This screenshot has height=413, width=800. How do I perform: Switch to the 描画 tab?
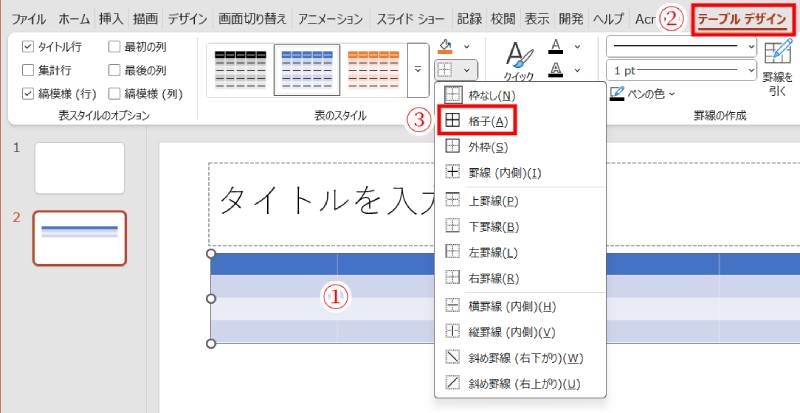click(145, 19)
